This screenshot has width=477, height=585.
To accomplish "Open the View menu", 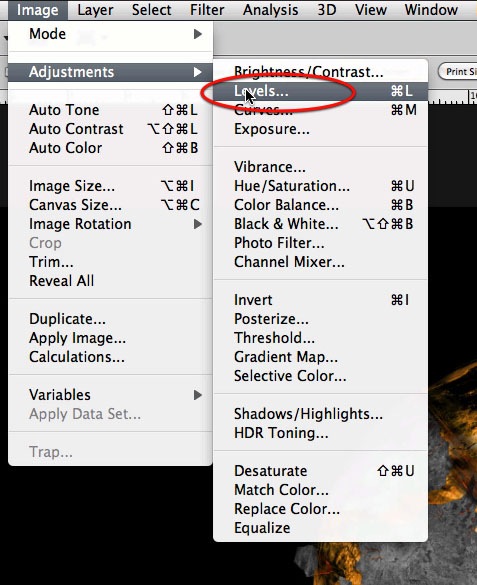I will pyautogui.click(x=371, y=10).
